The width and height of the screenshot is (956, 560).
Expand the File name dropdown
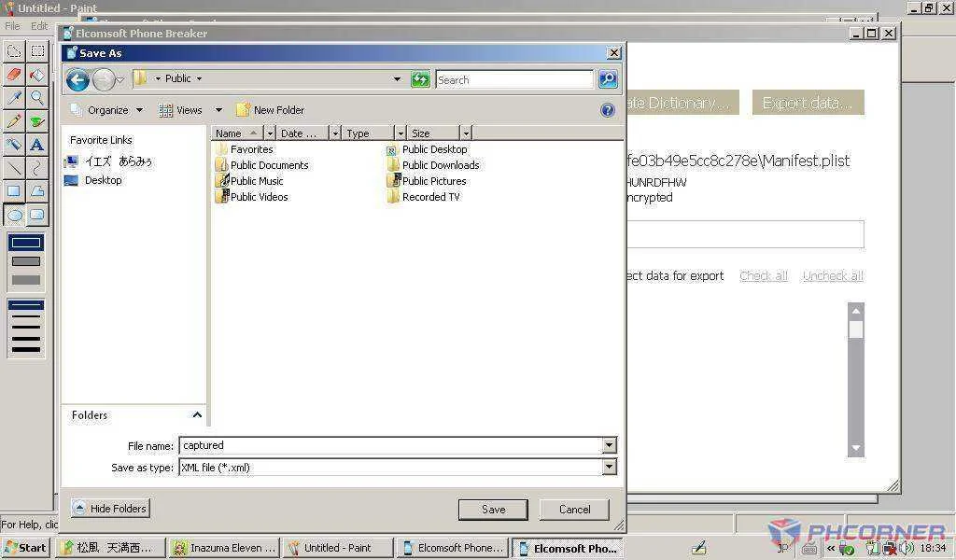click(609, 445)
